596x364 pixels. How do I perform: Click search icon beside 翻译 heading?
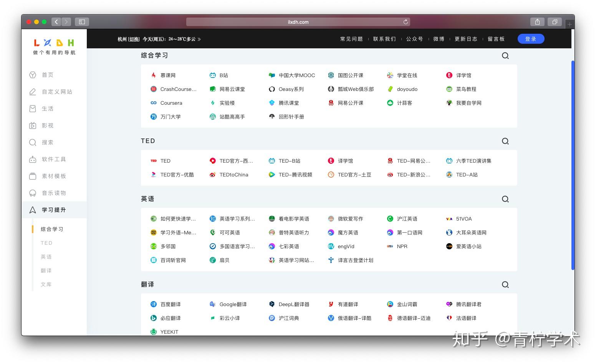pyautogui.click(x=505, y=285)
